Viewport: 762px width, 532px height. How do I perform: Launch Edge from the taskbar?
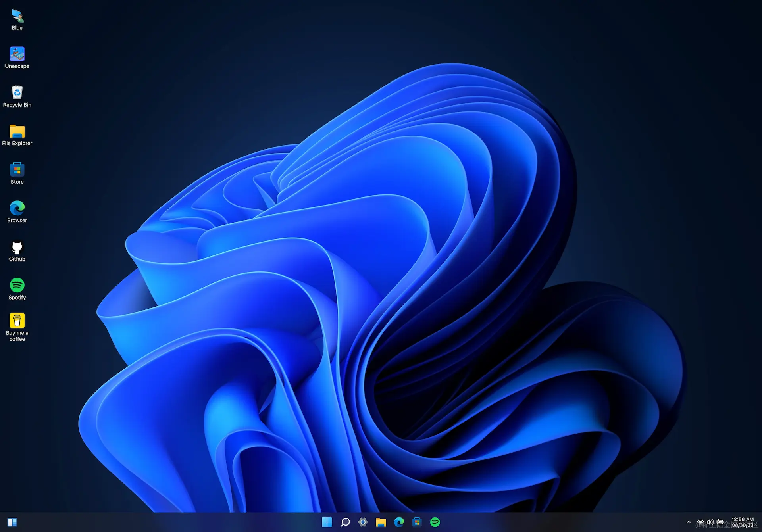pos(399,522)
